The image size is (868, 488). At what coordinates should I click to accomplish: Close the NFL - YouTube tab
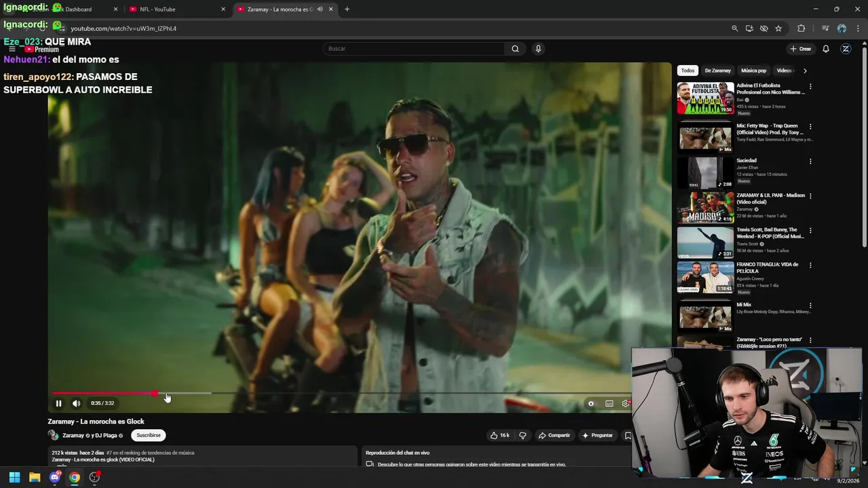tap(223, 9)
